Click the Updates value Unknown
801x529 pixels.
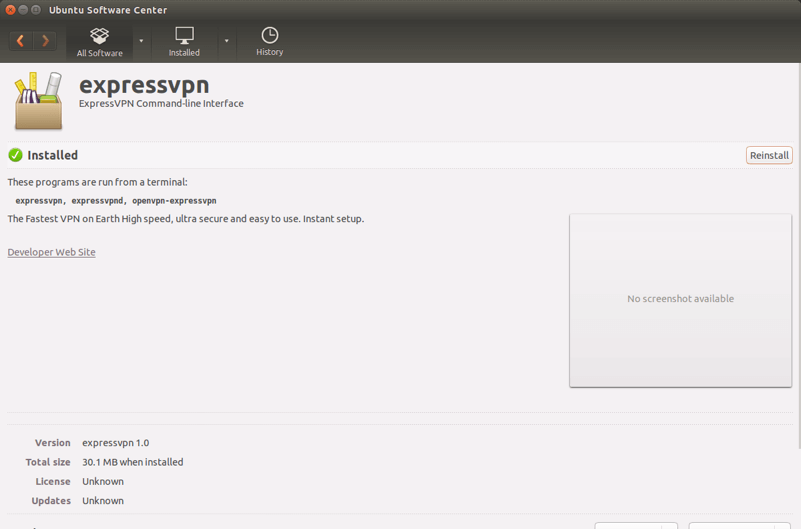tap(103, 501)
